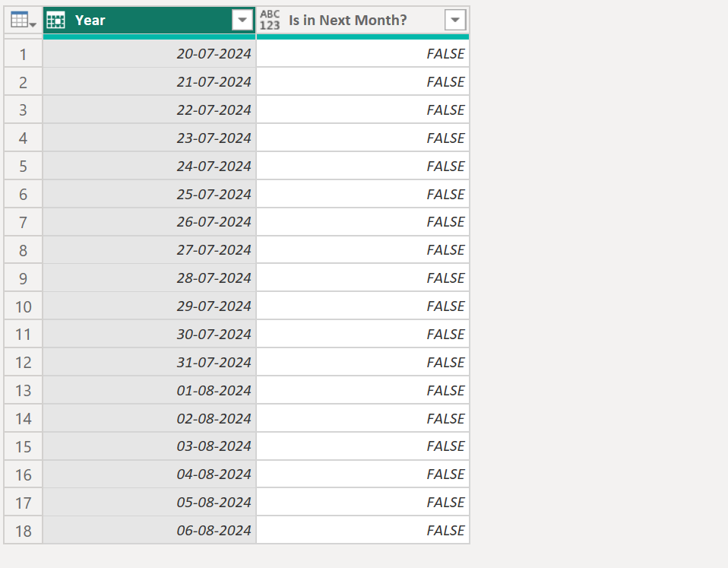
Task: Select row number 12
Action: [x=23, y=362]
